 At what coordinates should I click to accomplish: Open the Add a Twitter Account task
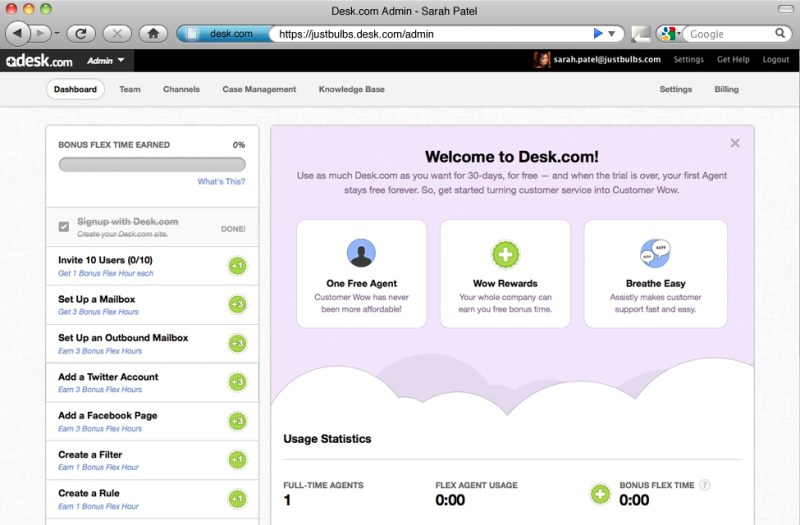click(x=152, y=383)
